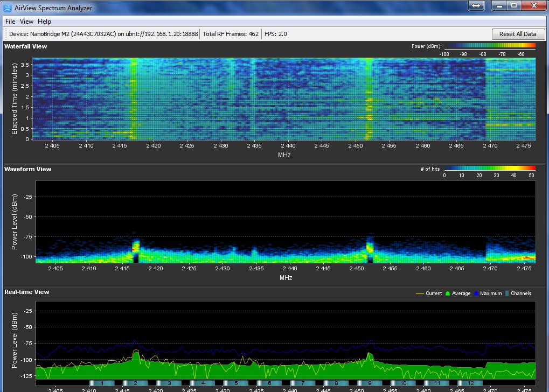The image size is (549, 392).
Task: Click the '# of hits' color gradient scale
Action: tap(489, 169)
